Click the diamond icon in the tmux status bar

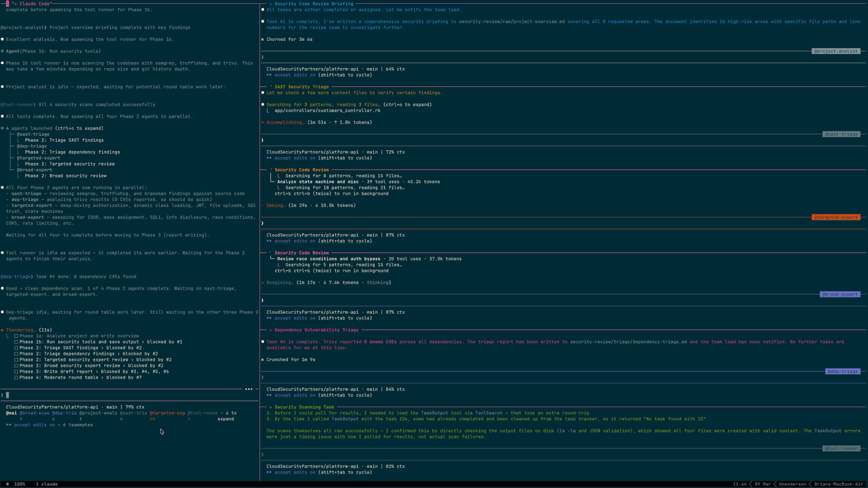pyautogui.click(x=7, y=484)
